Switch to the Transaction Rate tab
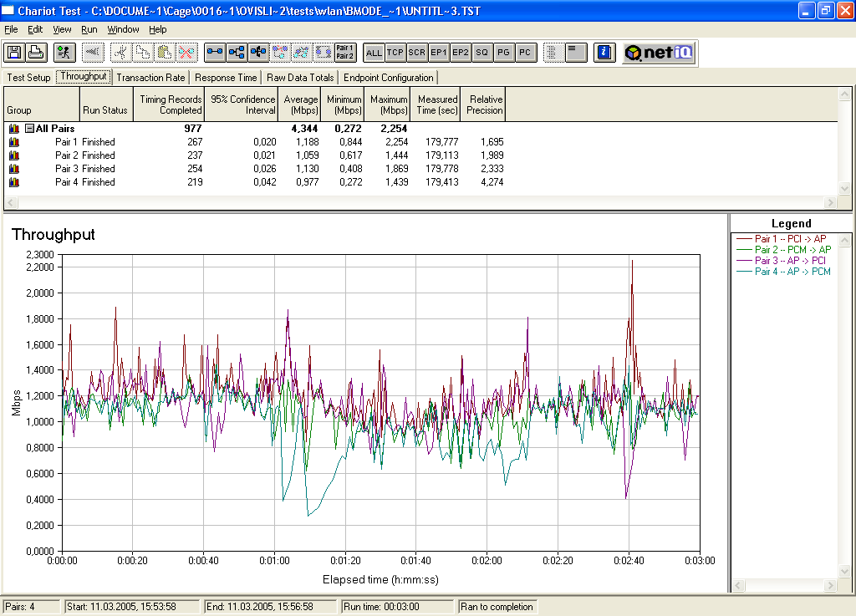The width and height of the screenshot is (856, 616). pos(150,78)
